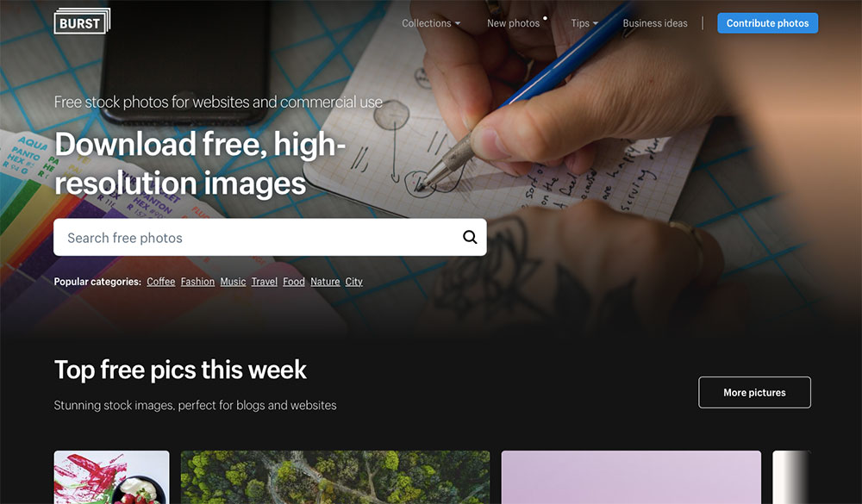
Task: Select the Nature category link
Action: click(x=325, y=282)
